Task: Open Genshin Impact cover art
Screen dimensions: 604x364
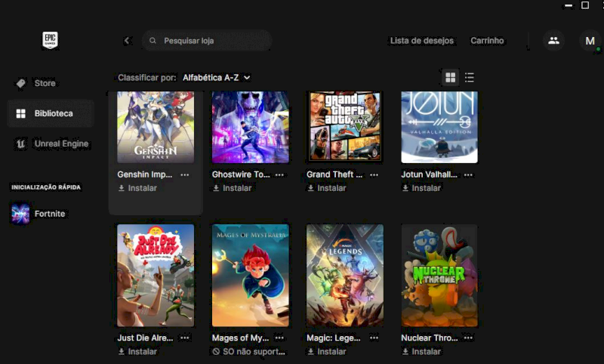Action: pyautogui.click(x=156, y=127)
